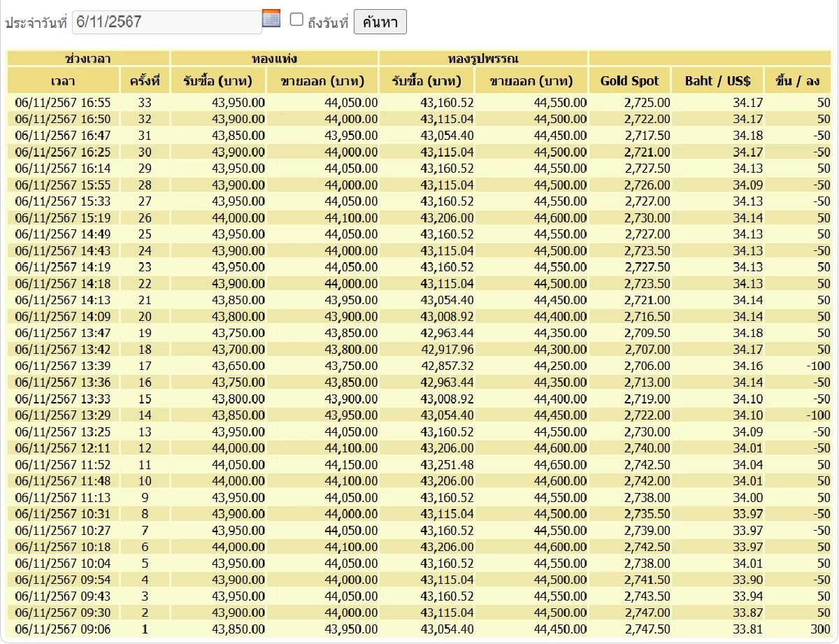839x644 pixels.
Task: Select time cell 06/11/2567 13:47
Action: pyautogui.click(x=63, y=333)
